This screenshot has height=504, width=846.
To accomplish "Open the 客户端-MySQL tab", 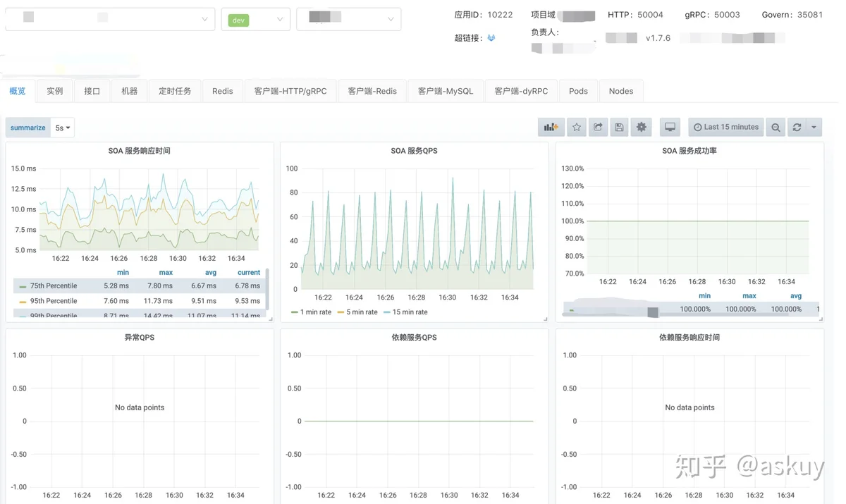I will coord(446,91).
